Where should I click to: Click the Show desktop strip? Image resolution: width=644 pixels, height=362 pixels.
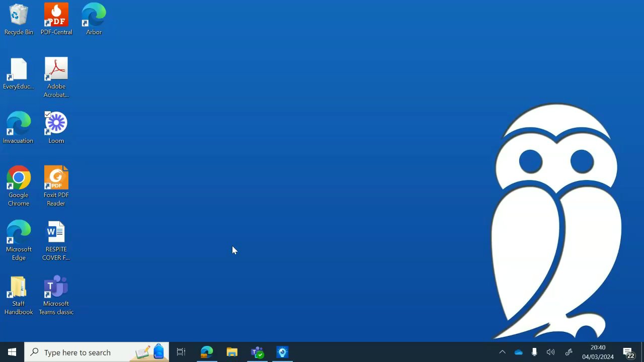(x=642, y=352)
